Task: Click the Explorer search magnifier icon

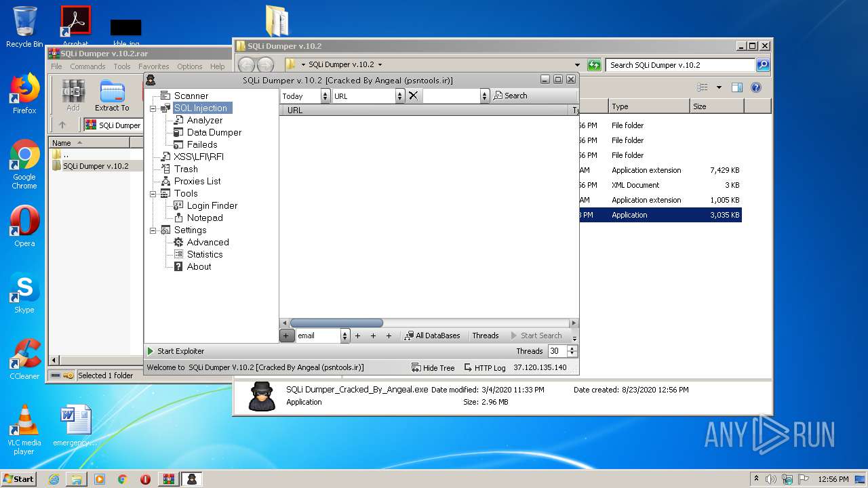Action: click(763, 65)
